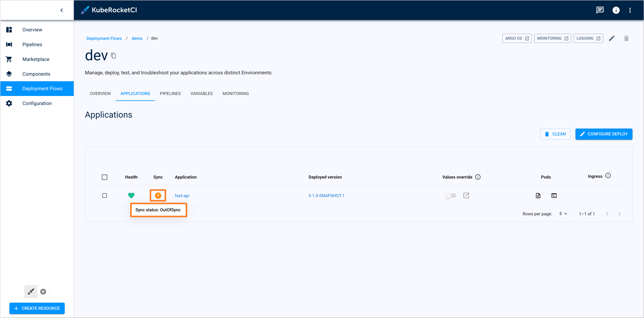Toggle the values override switch for fast-api

pyautogui.click(x=450, y=196)
